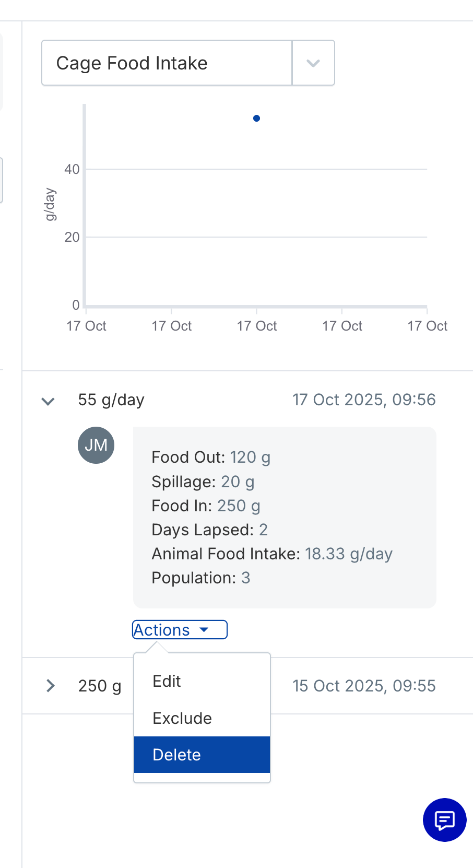Click the Animal Food Intake 18.33 g/day value
Image resolution: width=473 pixels, height=868 pixels.
(x=348, y=554)
